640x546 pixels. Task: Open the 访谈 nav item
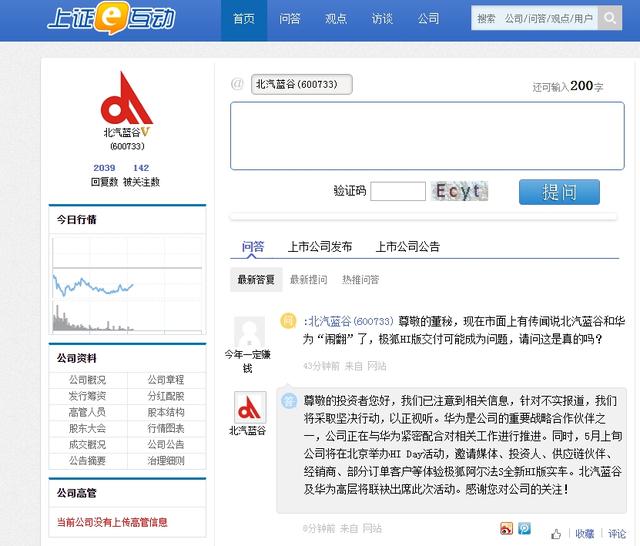click(x=382, y=19)
